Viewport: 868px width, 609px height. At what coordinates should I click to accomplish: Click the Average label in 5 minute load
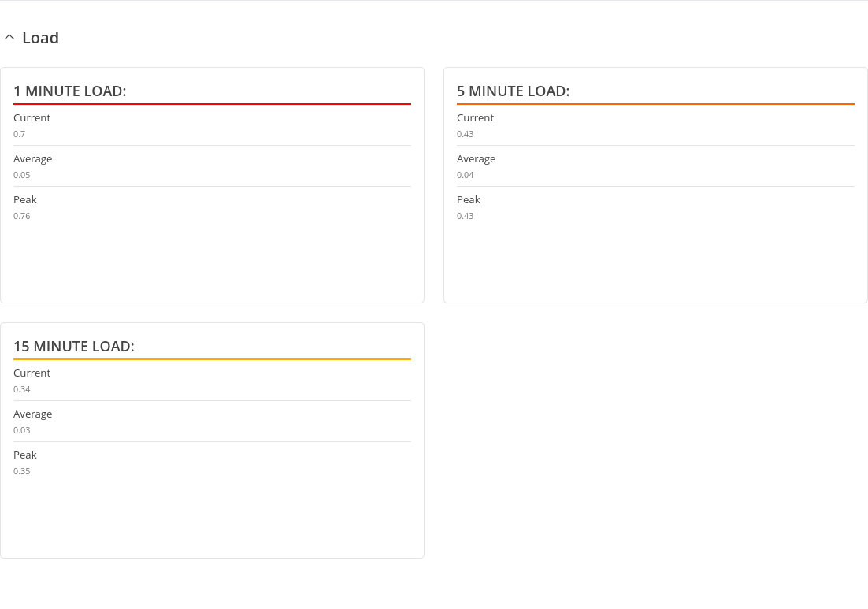pyautogui.click(x=476, y=159)
